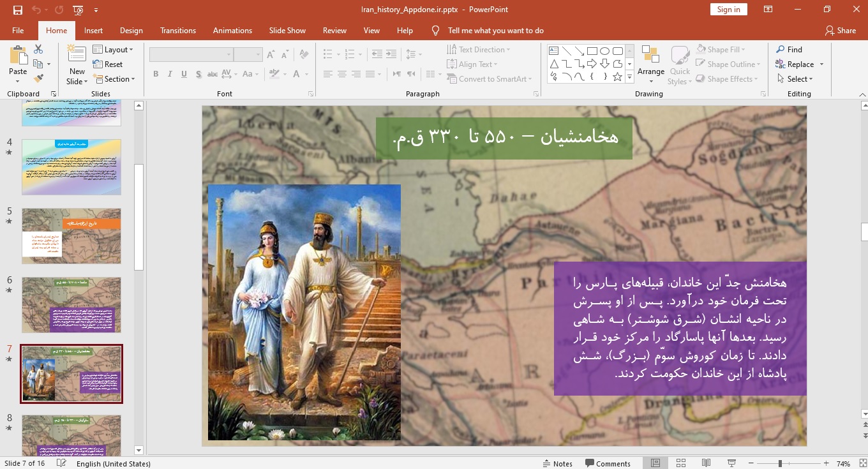
Task: Open the Shape Fill dropdown
Action: (721, 49)
